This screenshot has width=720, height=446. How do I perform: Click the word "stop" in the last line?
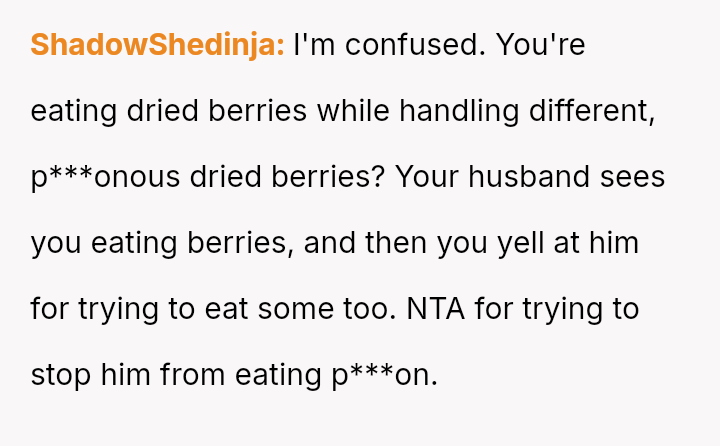tap(61, 375)
